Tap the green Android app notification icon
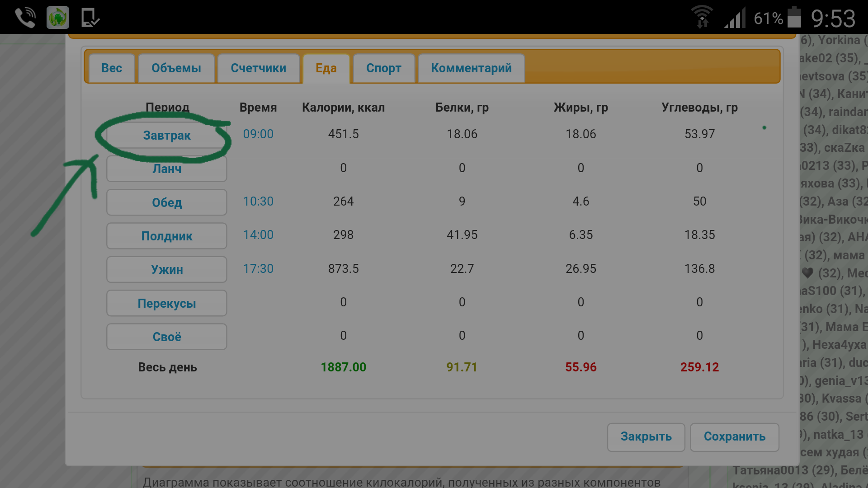The height and width of the screenshot is (488, 868). tap(58, 18)
